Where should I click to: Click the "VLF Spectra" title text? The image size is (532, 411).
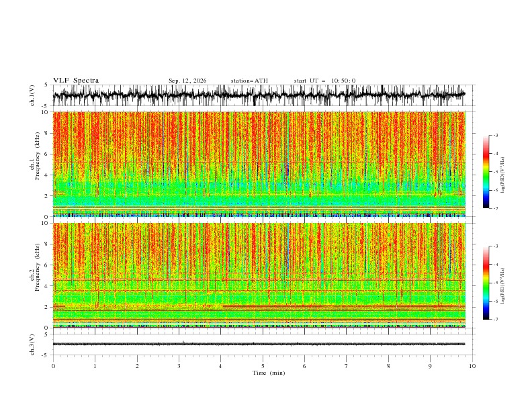tap(76, 81)
